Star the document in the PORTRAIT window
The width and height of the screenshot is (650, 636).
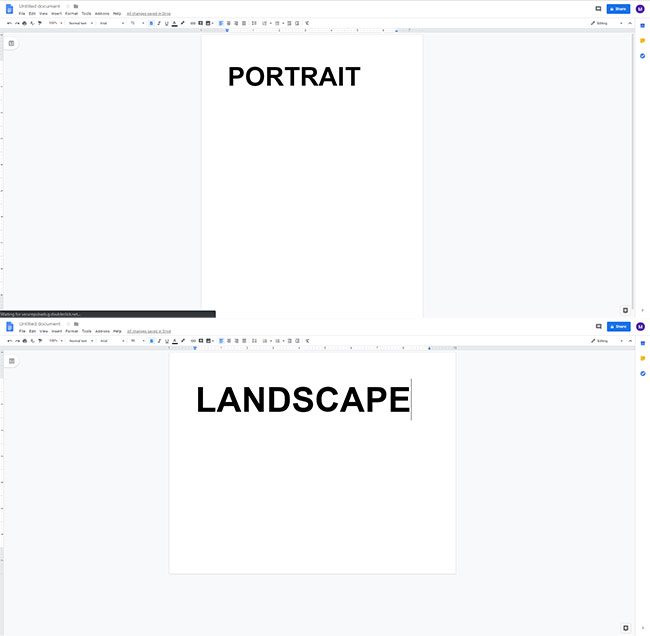click(x=68, y=6)
